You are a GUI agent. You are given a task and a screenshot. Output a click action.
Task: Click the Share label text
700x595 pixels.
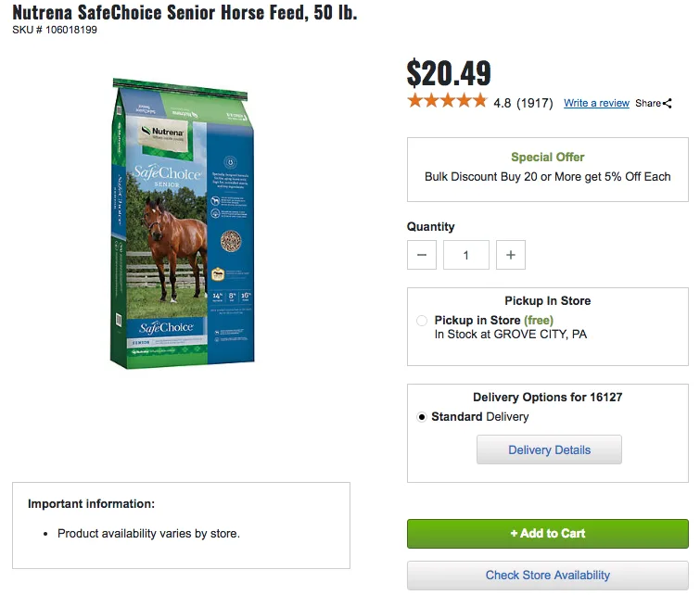pos(648,104)
